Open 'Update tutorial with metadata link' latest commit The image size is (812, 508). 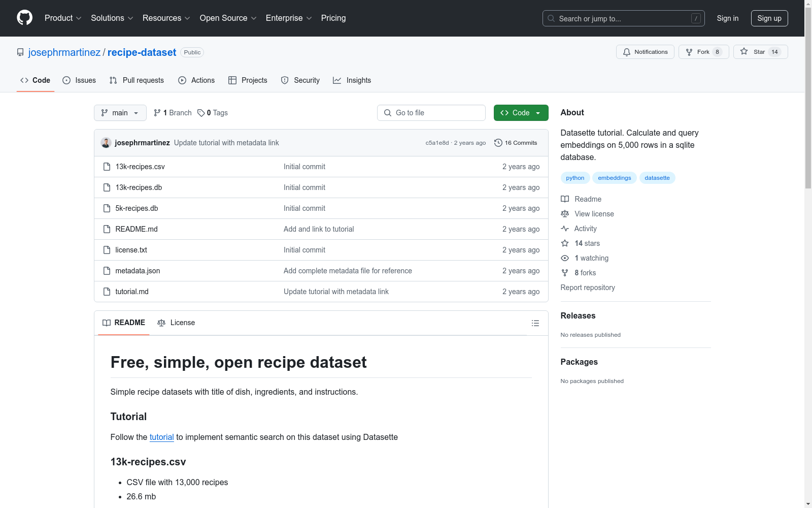point(226,143)
